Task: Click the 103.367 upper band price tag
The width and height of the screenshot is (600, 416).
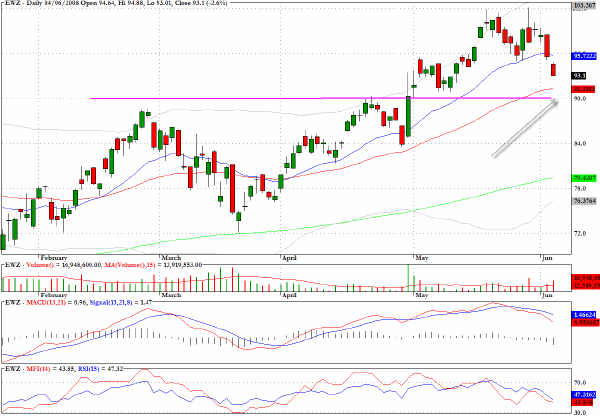Action: 584,5
